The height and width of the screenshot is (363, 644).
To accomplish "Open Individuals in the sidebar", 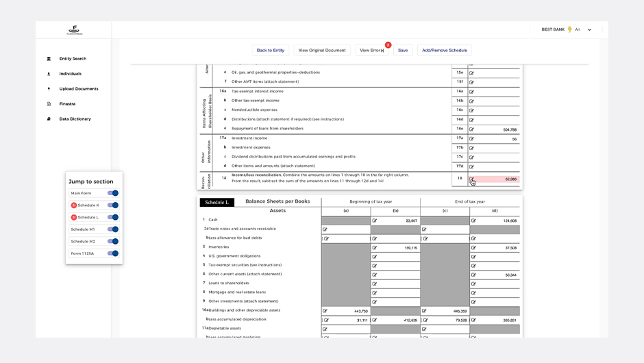I will (x=71, y=74).
